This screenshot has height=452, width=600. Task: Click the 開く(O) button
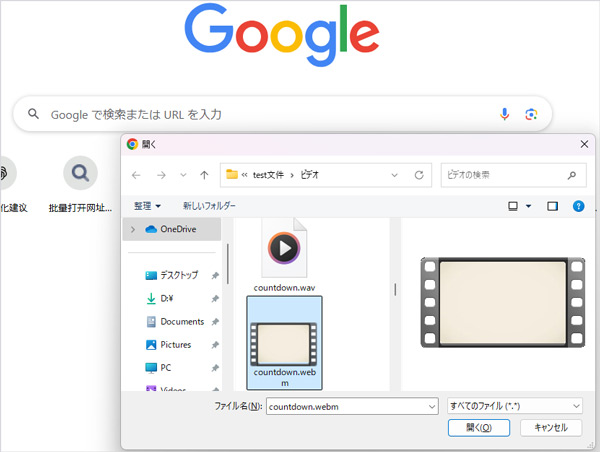click(x=479, y=428)
